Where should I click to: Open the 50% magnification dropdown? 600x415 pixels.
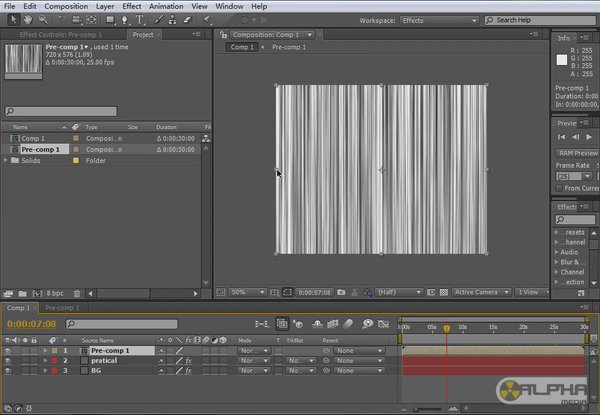tap(248, 292)
